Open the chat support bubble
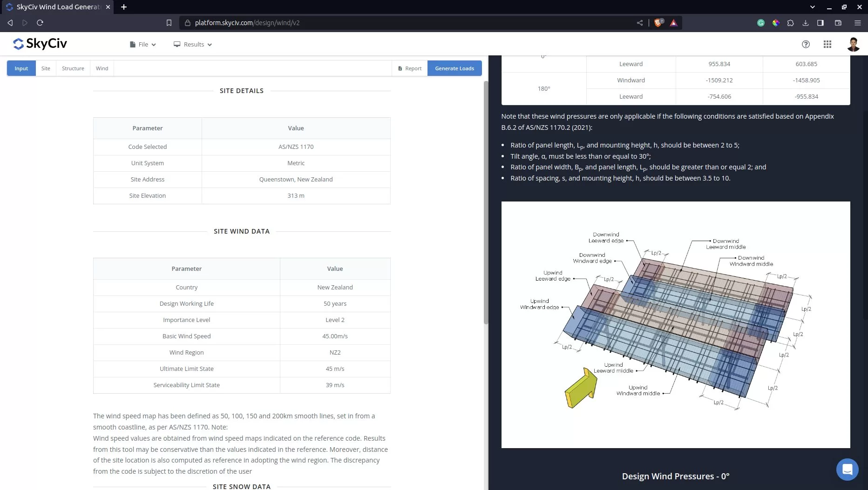This screenshot has width=868, height=490. pyautogui.click(x=847, y=470)
